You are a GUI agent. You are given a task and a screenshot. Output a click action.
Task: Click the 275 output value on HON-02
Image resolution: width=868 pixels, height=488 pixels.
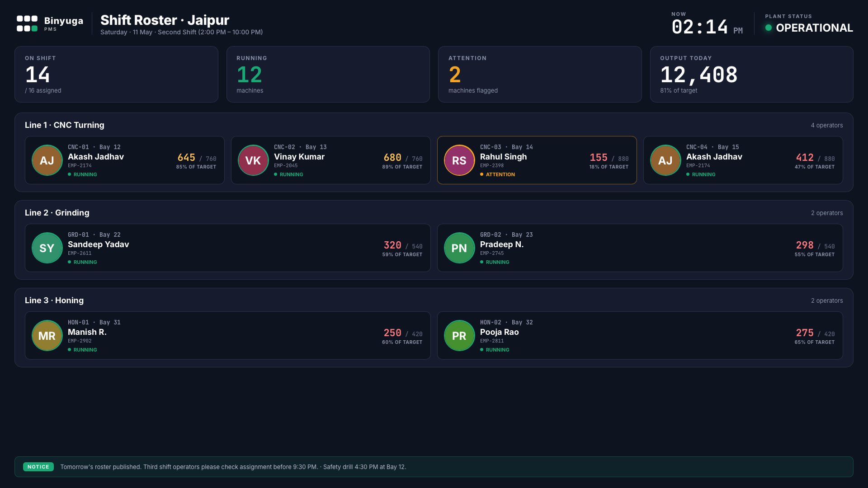point(805,333)
